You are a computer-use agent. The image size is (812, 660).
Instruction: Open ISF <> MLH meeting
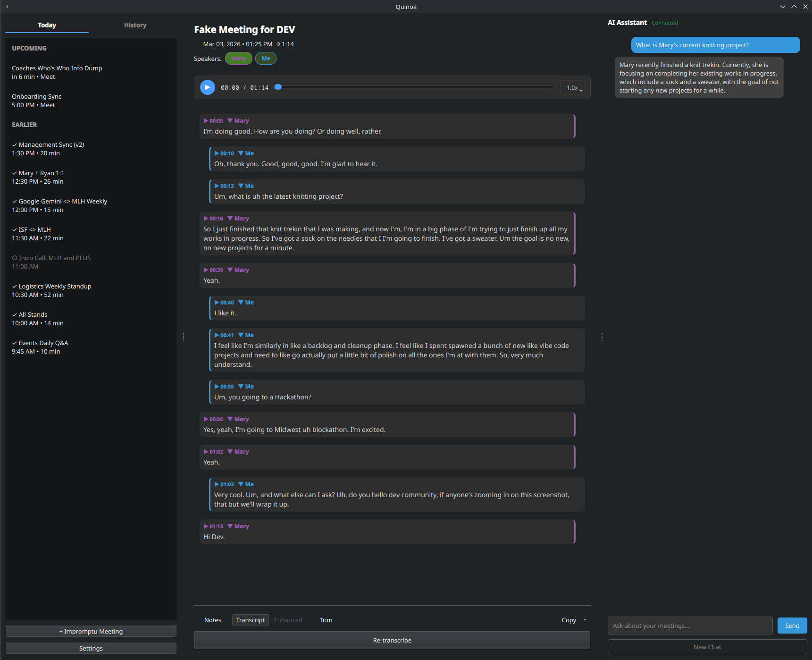[91, 234]
